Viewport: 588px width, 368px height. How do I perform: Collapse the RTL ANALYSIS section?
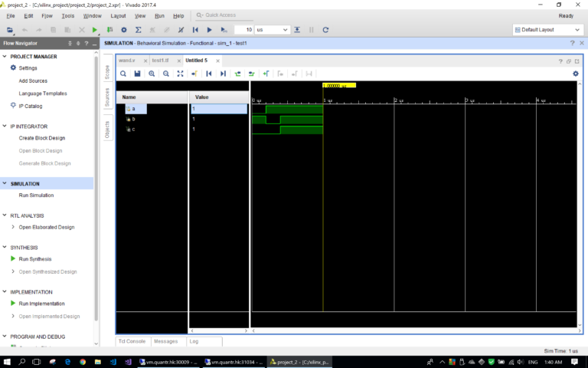point(5,215)
